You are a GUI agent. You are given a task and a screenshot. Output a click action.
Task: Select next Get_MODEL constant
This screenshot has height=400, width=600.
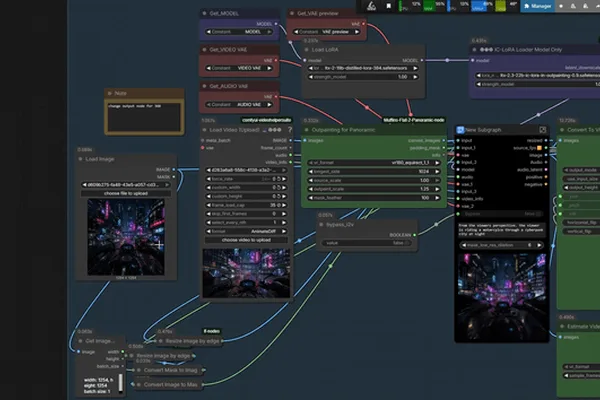[x=269, y=32]
